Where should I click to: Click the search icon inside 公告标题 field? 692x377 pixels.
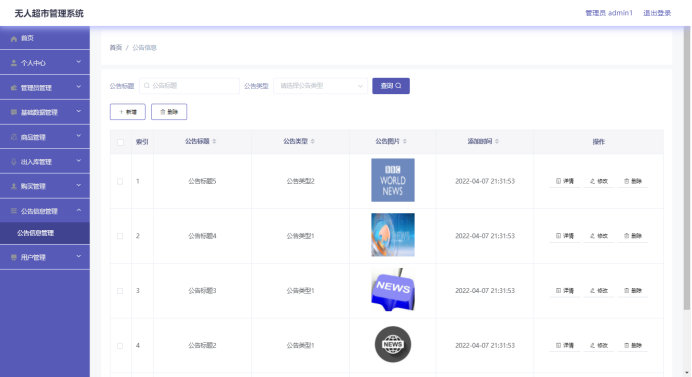coord(147,86)
